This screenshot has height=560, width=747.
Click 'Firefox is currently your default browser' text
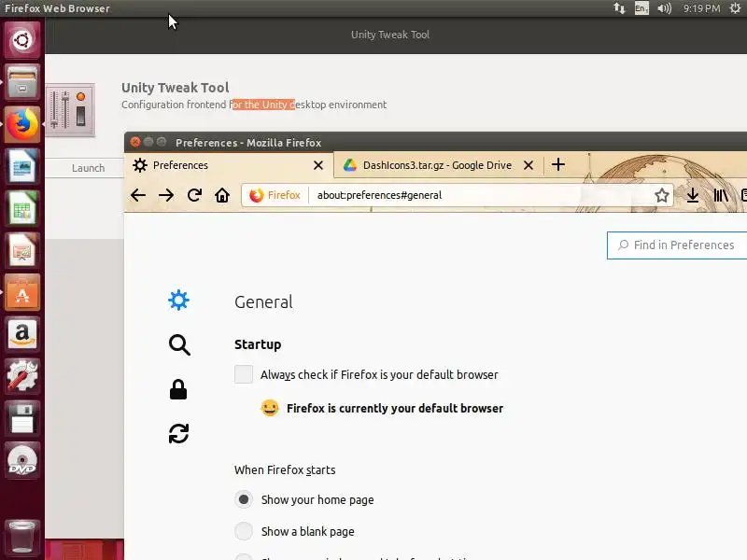pyautogui.click(x=395, y=408)
